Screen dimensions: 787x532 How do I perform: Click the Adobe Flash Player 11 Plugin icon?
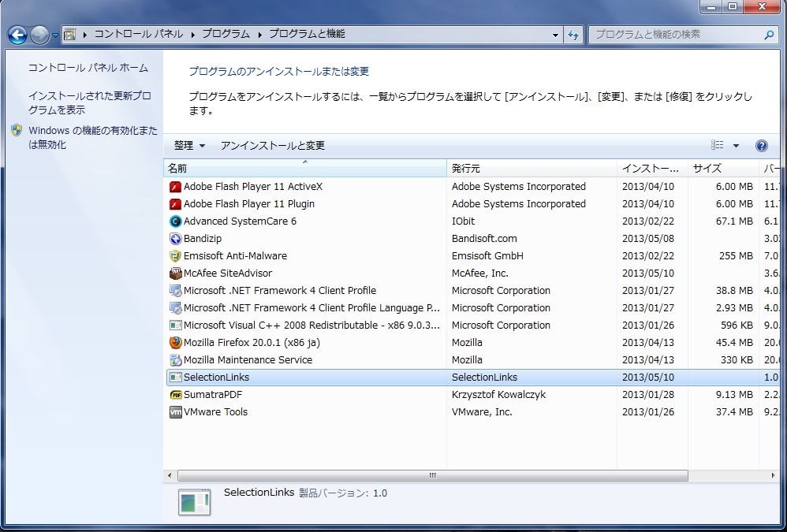click(x=175, y=204)
